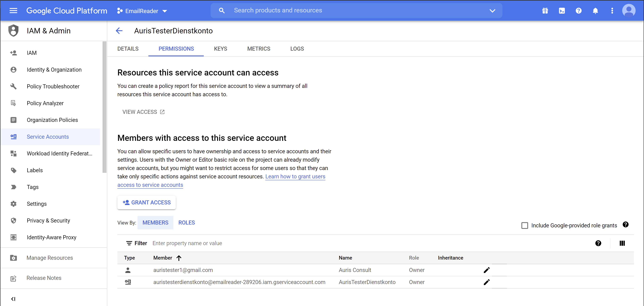Open the main hamburger navigation menu

click(13, 11)
